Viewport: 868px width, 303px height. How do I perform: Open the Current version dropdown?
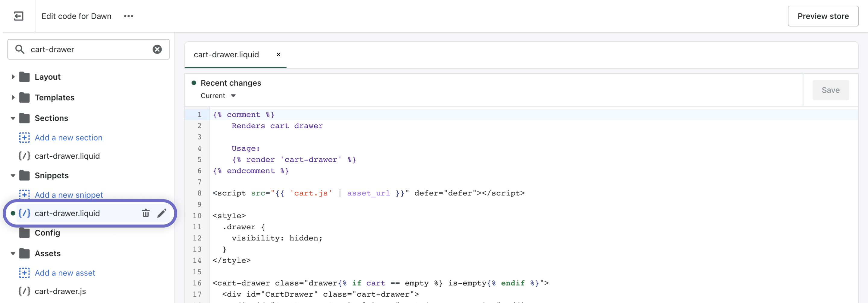pos(218,96)
